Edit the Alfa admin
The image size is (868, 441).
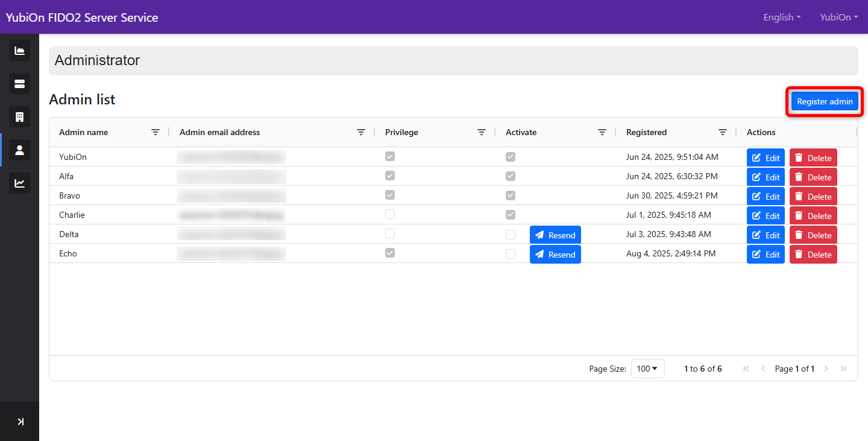[766, 177]
